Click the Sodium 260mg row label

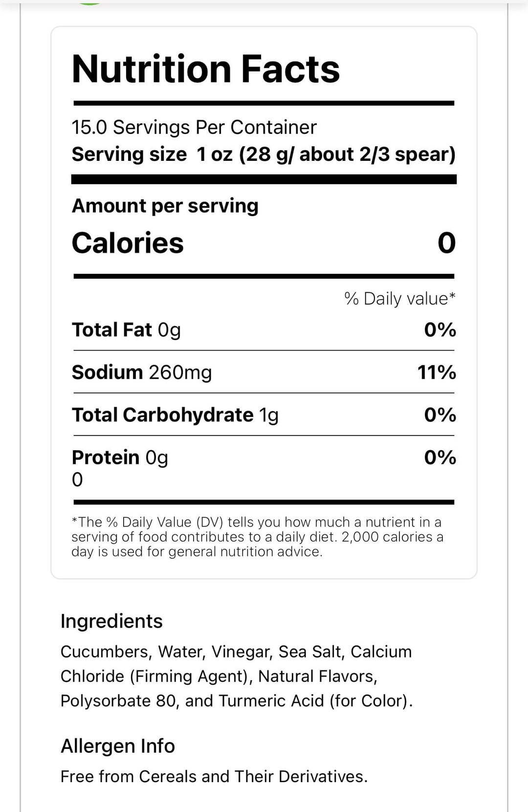[x=142, y=373]
